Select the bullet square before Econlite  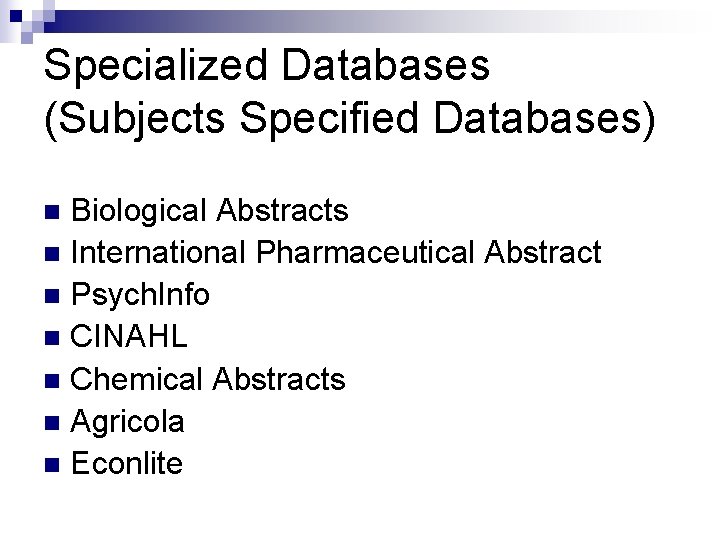pos(52,465)
